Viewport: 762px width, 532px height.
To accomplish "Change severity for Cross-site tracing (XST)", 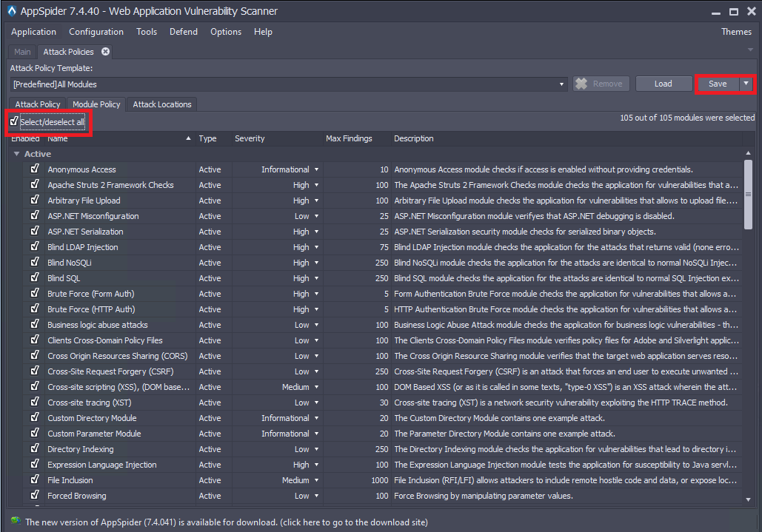I will pos(316,403).
